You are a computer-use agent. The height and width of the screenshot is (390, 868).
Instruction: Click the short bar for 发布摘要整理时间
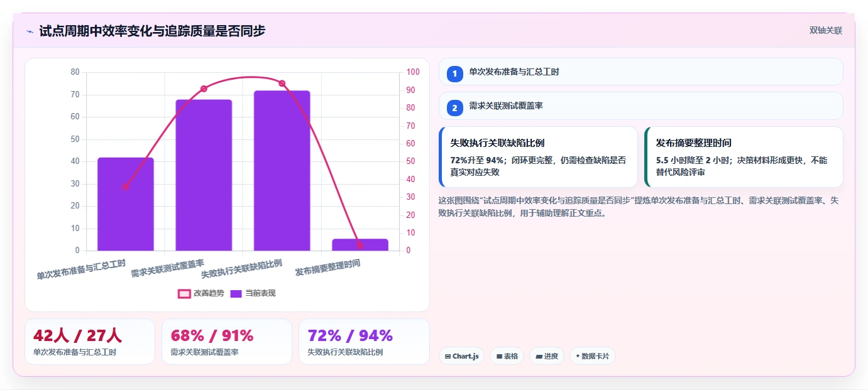coord(360,245)
